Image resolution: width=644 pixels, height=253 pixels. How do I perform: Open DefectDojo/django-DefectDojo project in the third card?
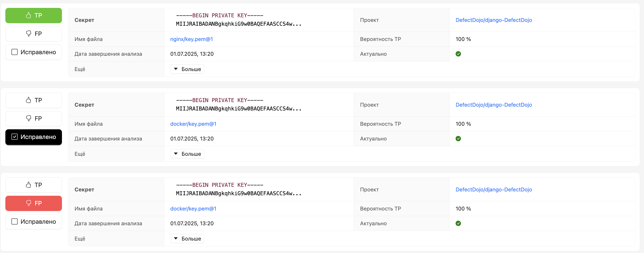click(494, 190)
